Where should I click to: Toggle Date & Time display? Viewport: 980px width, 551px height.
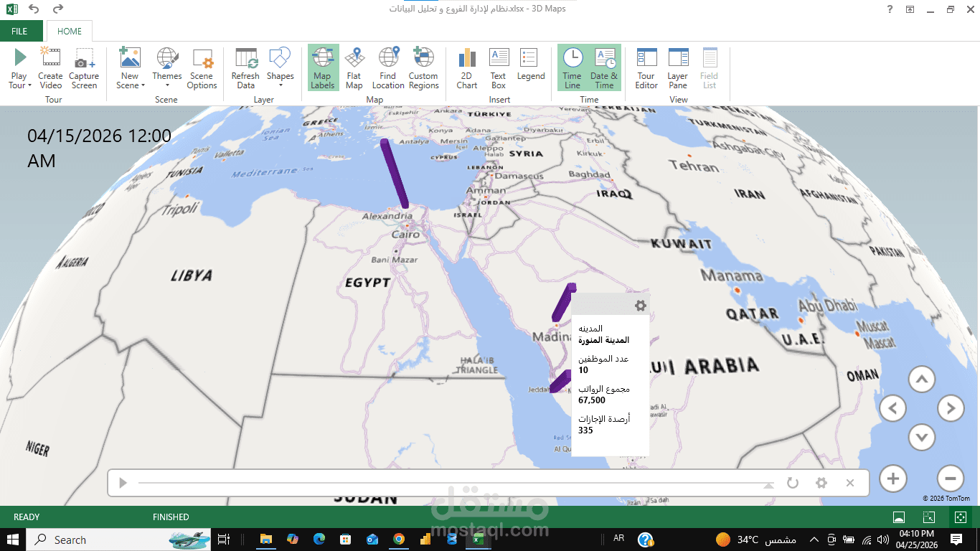click(604, 67)
